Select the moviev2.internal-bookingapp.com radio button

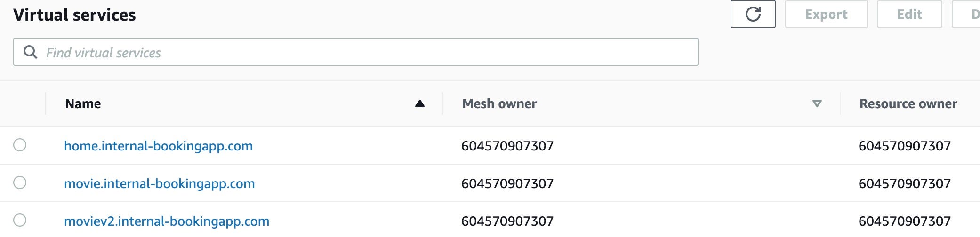20,220
